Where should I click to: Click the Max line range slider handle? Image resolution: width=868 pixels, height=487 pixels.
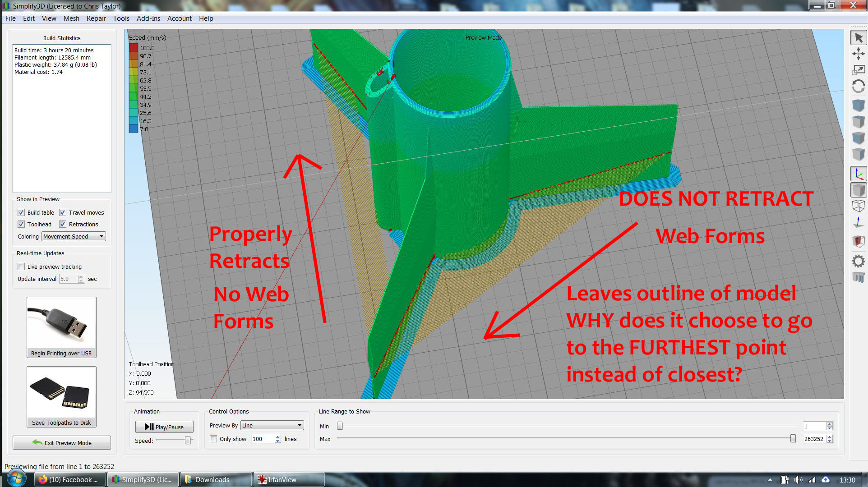point(793,438)
